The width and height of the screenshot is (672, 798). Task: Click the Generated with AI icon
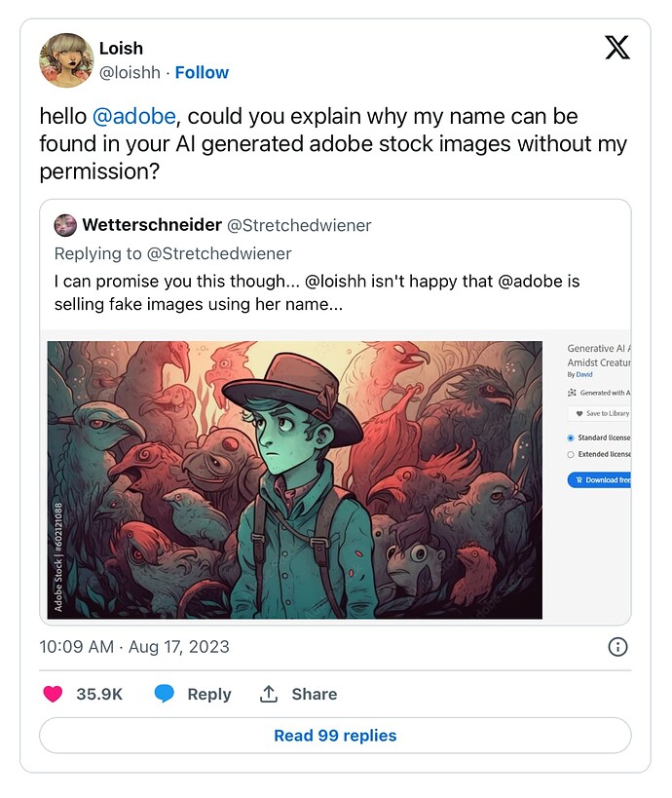(572, 393)
